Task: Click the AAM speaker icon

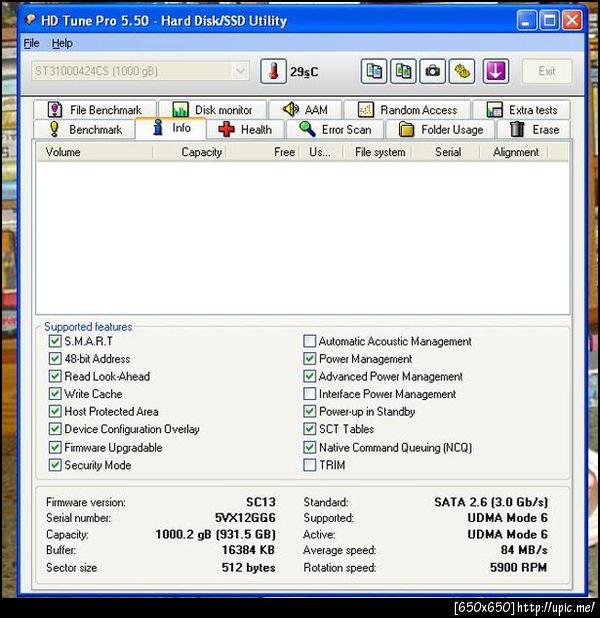Action: coord(291,109)
